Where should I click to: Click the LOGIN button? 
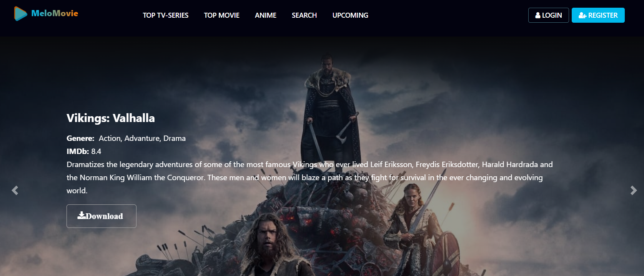(x=548, y=15)
